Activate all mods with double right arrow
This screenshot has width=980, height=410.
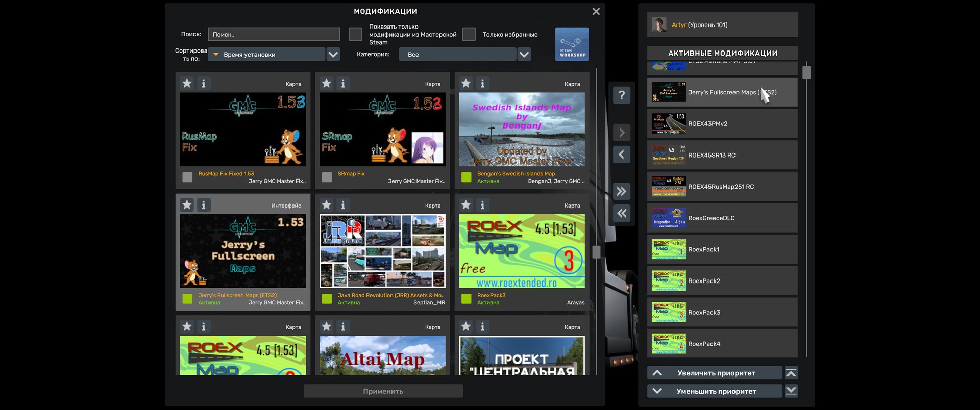pos(621,191)
